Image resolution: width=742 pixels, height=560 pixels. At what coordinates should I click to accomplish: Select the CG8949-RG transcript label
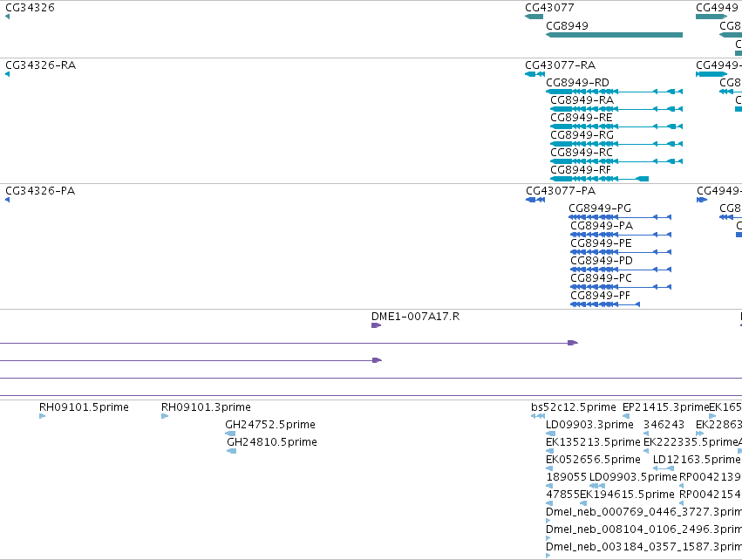point(582,135)
